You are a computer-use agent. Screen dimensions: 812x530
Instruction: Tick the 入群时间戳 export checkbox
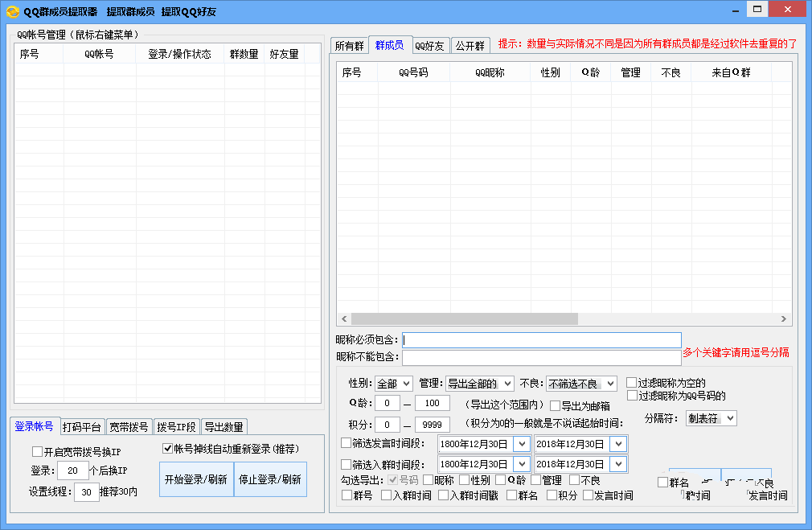pos(443,495)
